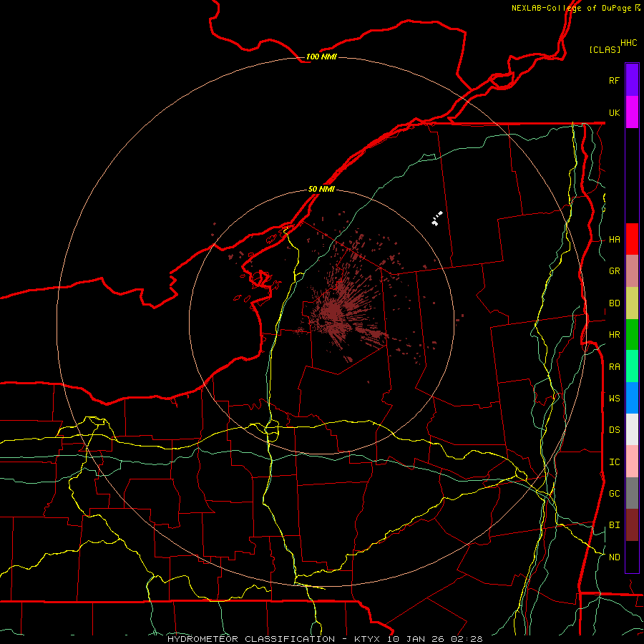
Task: Click the RA legend label
Action: pyautogui.click(x=615, y=367)
